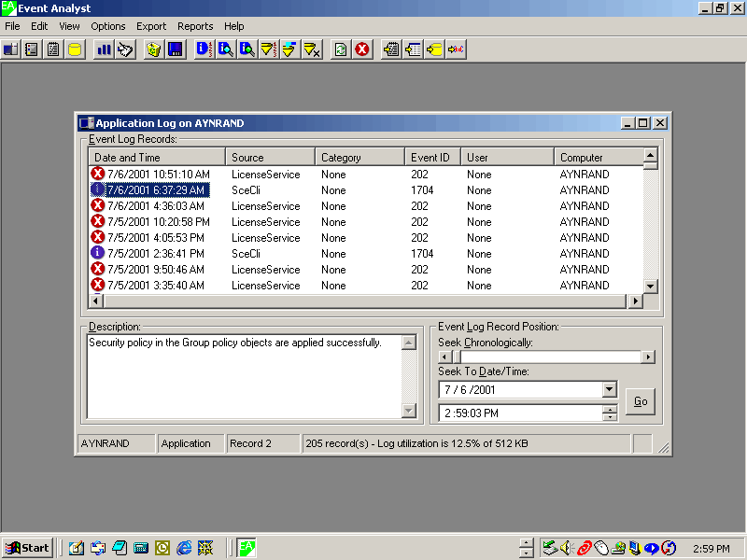Open the File menu

[12, 26]
